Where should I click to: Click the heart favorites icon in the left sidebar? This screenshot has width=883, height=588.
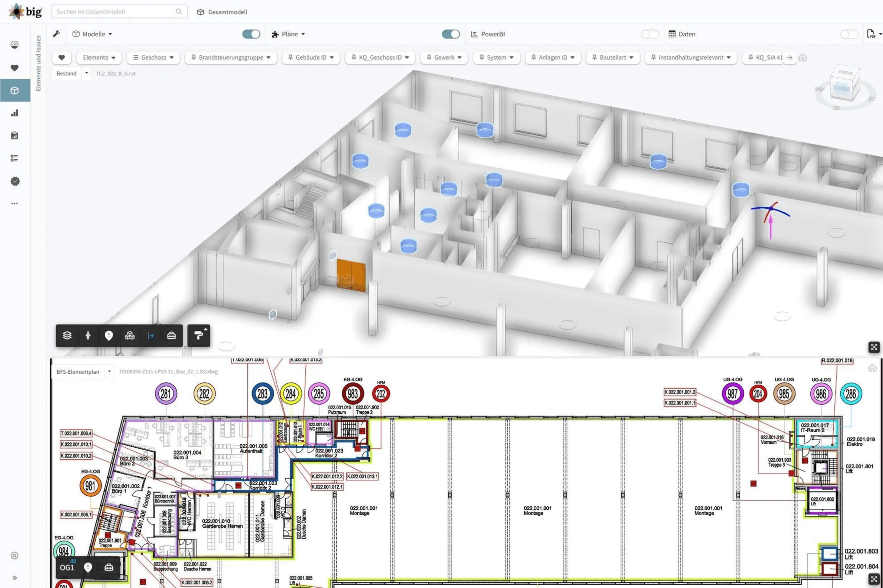(x=14, y=68)
